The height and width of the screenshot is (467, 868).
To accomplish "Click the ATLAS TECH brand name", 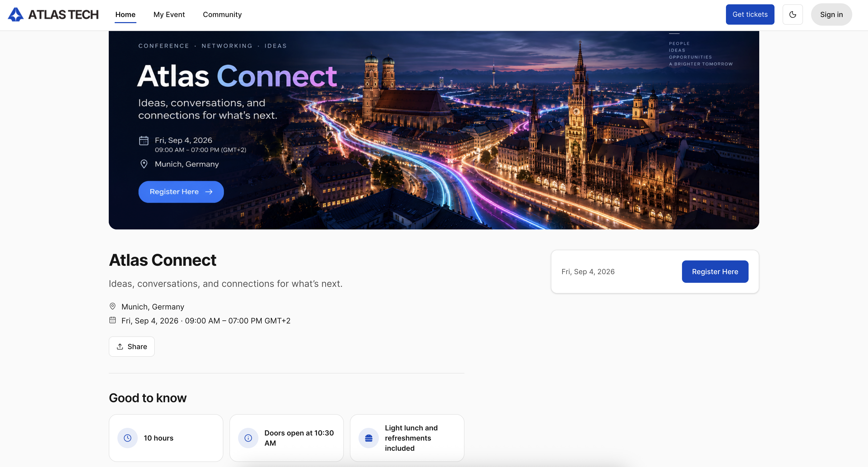I will pyautogui.click(x=63, y=14).
